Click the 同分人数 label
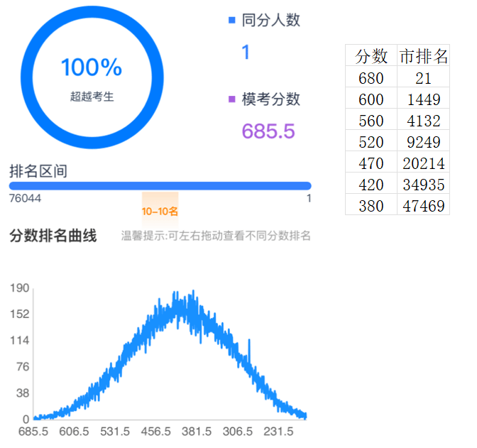477x448 pixels. click(x=270, y=21)
